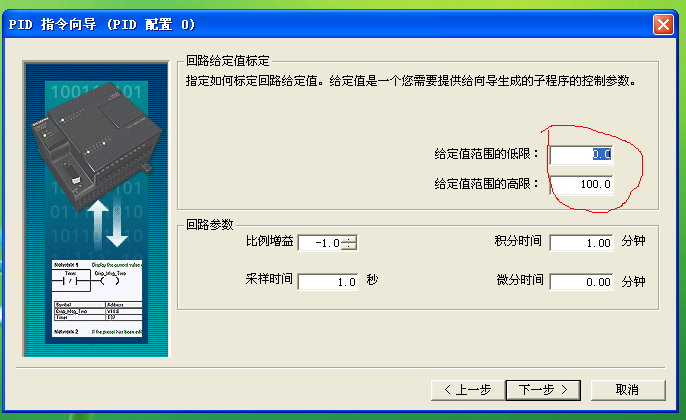Click the 给定值范围的低限 input field
This screenshot has width=686, height=420.
coord(581,154)
